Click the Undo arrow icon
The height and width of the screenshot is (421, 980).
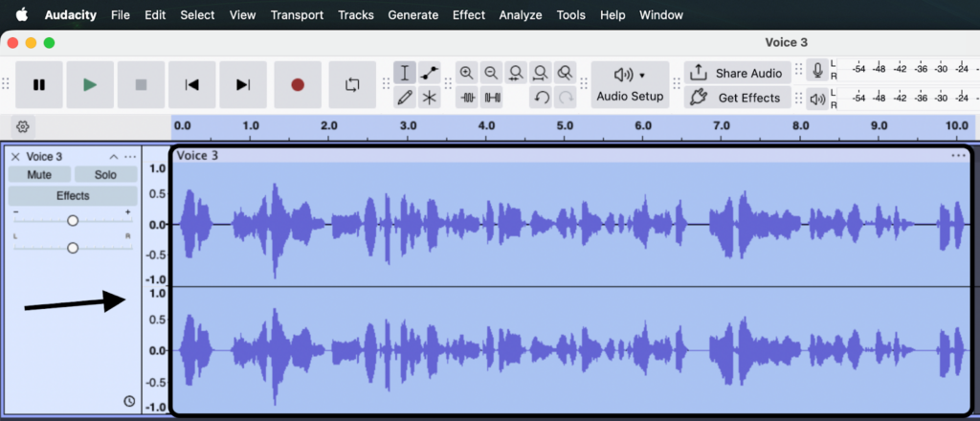tap(542, 98)
